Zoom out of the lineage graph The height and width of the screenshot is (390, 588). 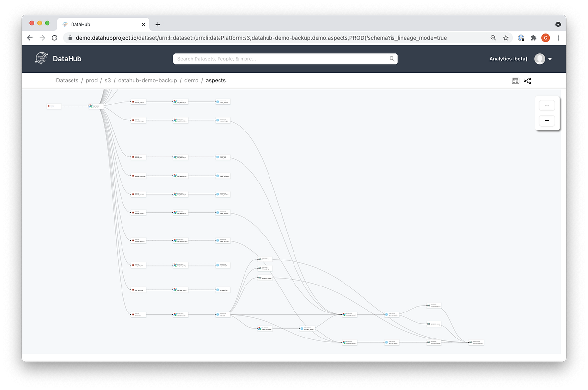point(546,121)
